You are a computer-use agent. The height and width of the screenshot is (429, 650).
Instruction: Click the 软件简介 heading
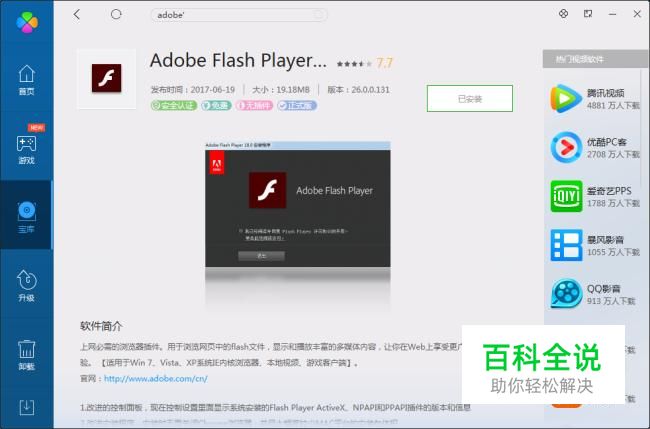click(x=101, y=326)
